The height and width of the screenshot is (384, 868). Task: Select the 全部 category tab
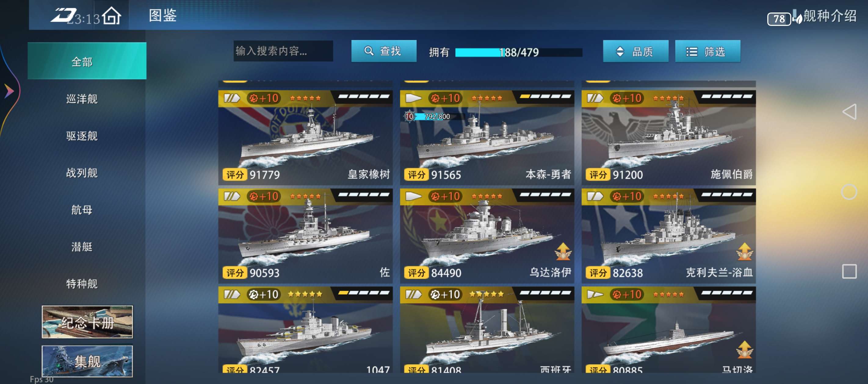87,61
